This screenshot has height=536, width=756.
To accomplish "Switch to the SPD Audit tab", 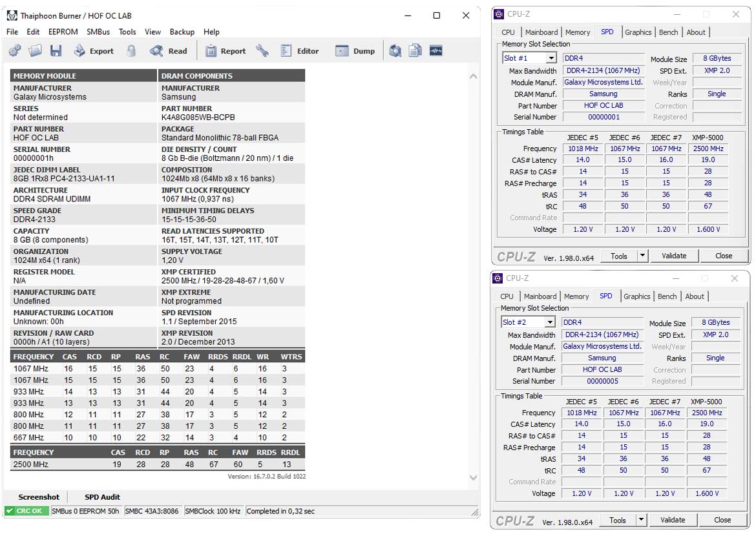I will (102, 497).
